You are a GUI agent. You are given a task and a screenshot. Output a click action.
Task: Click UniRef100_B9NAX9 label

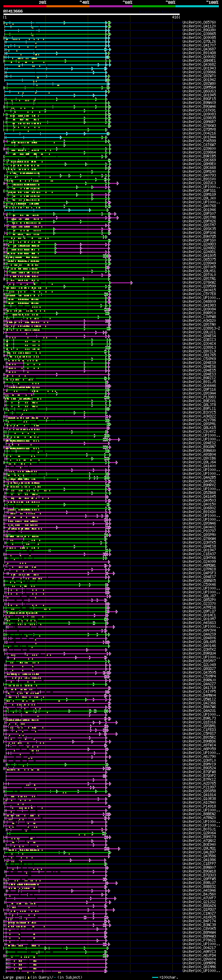point(199,103)
